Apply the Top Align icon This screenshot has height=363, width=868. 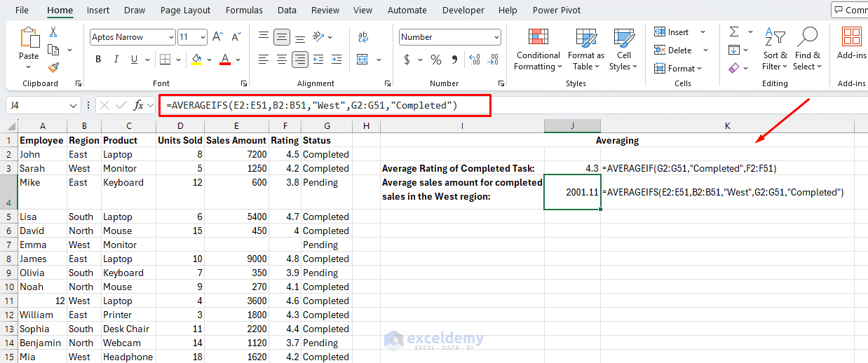click(264, 37)
